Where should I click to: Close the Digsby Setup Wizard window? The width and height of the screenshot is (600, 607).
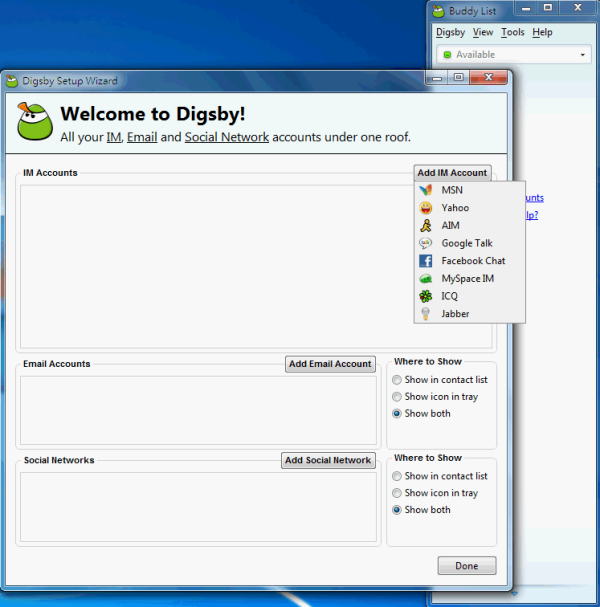489,77
